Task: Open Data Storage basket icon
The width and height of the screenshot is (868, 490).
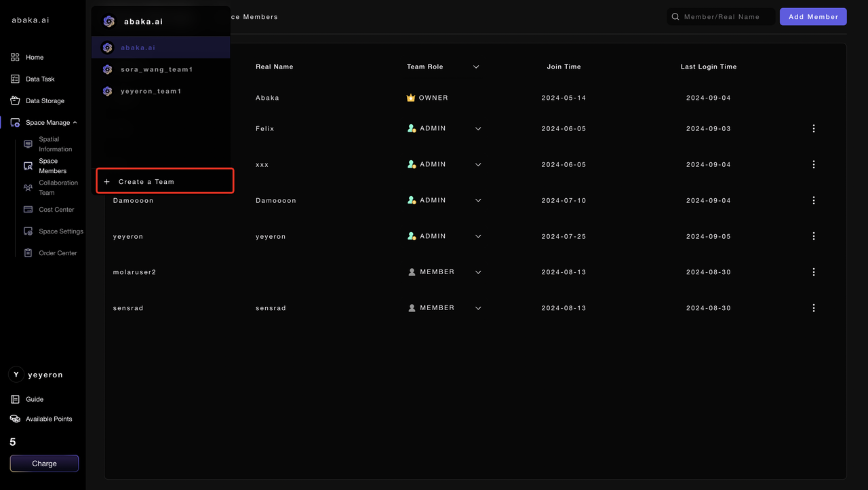Action: click(15, 101)
